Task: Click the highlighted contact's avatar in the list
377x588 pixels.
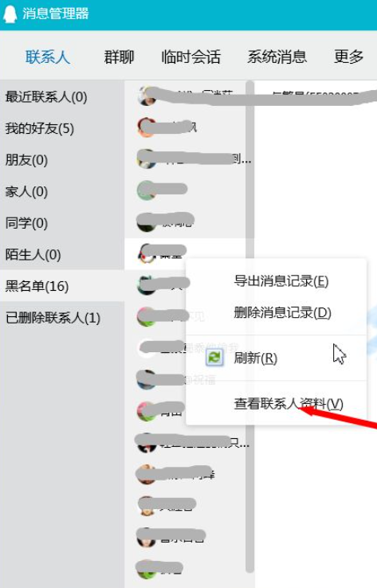Action: 147,253
